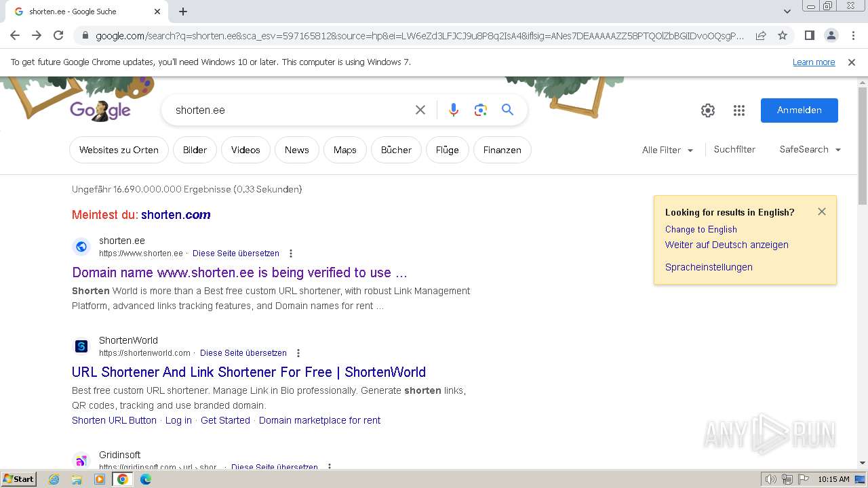The height and width of the screenshot is (488, 868).
Task: Open Domain name www.shorten.ee result
Action: pyautogui.click(x=239, y=272)
